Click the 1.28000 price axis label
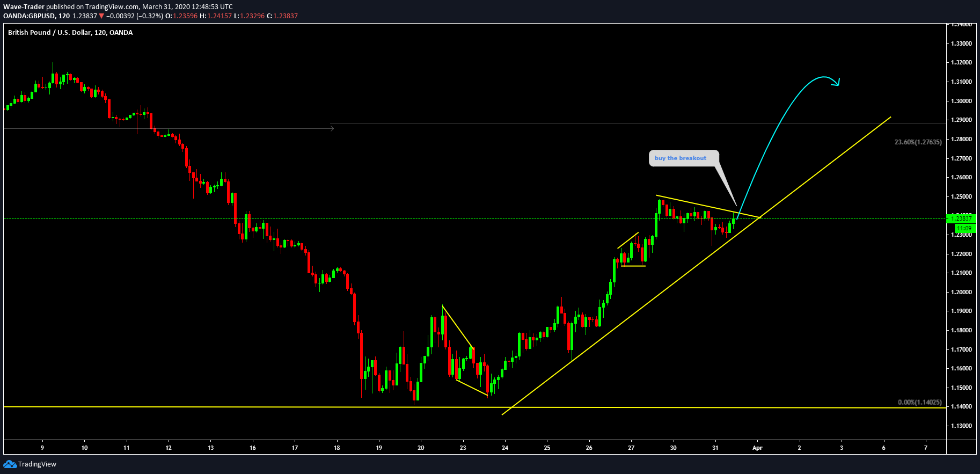This screenshot has height=474, width=980. pos(961,139)
